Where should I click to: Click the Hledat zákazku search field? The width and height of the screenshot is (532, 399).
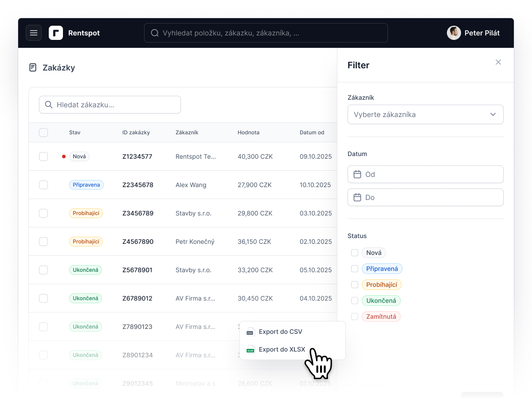point(110,105)
